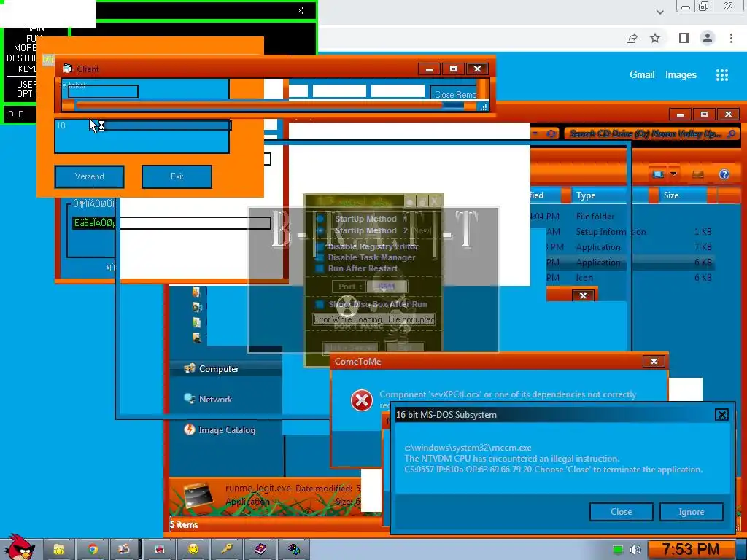Viewport: 747px width, 560px height.
Task: Click Exit button in orange dialog
Action: pyautogui.click(x=177, y=176)
